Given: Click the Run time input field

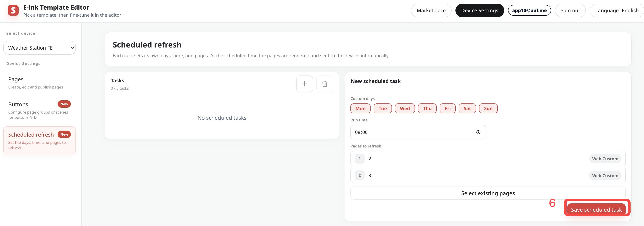Looking at the screenshot, I should [x=418, y=132].
